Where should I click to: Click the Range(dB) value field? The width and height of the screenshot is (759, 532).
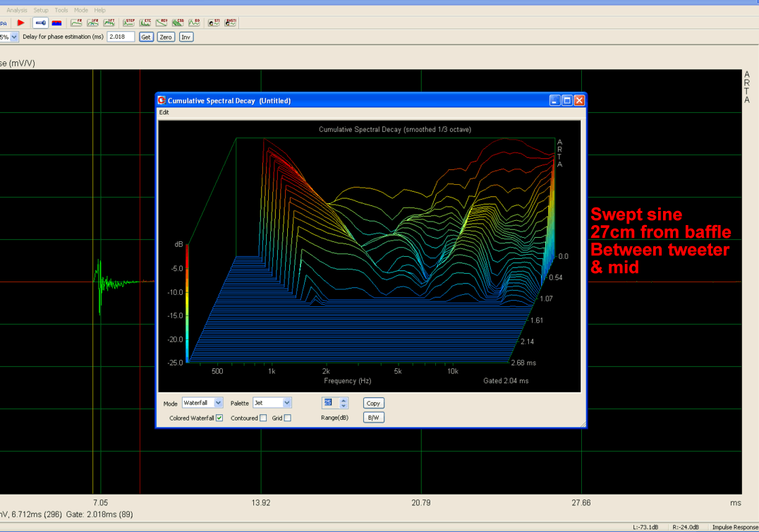tap(331, 403)
